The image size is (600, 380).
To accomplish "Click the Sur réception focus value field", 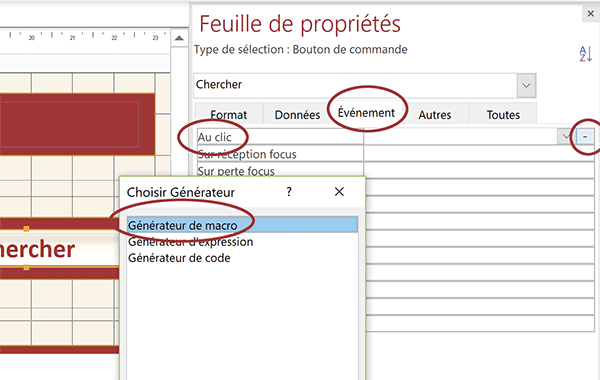I will pos(479,154).
